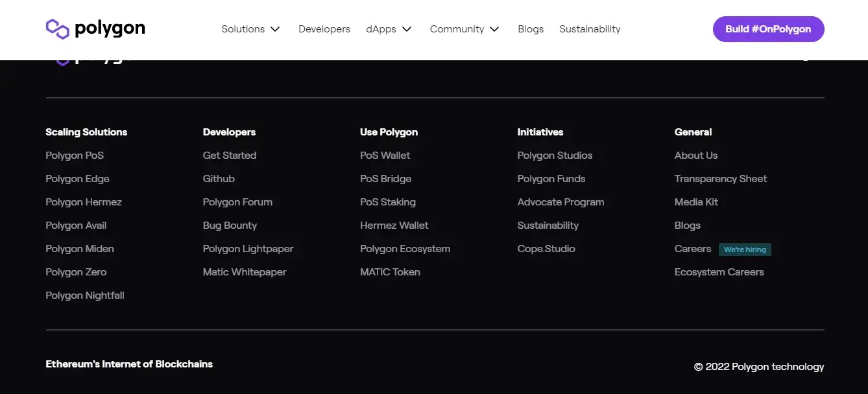Viewport: 868px width, 394px height.
Task: Open Blogs under the General column
Action: coord(688,226)
